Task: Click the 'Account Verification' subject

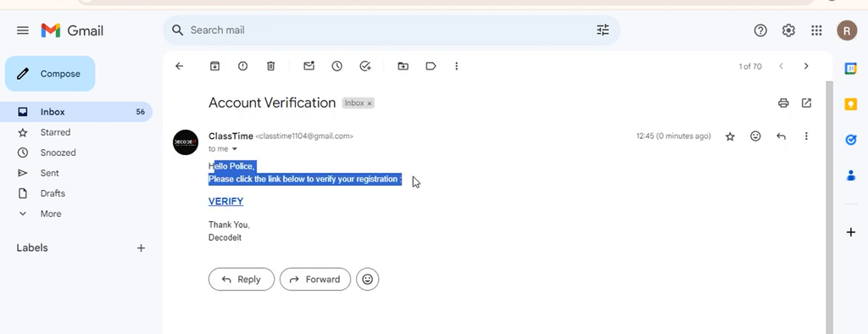Action: pyautogui.click(x=272, y=103)
